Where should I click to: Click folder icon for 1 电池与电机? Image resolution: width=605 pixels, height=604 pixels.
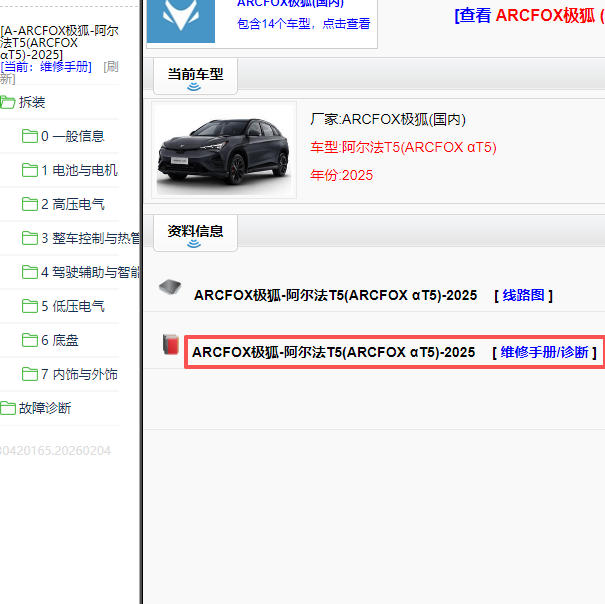(30, 170)
